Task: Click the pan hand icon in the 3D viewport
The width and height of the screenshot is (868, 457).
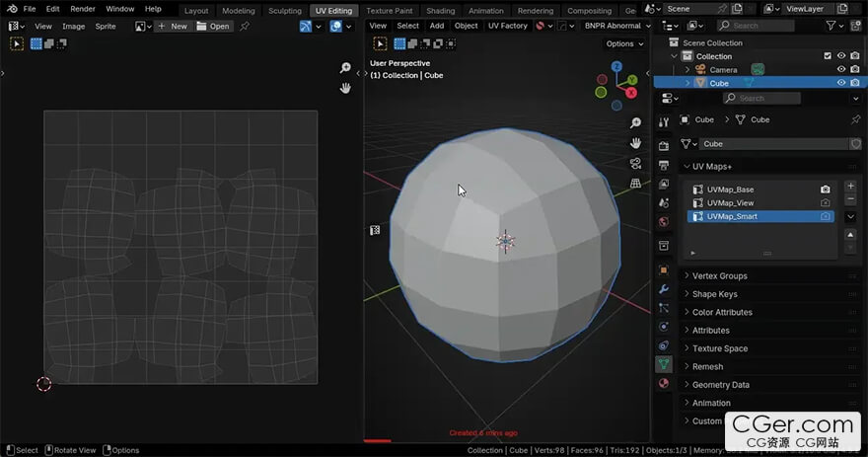Action: [636, 143]
